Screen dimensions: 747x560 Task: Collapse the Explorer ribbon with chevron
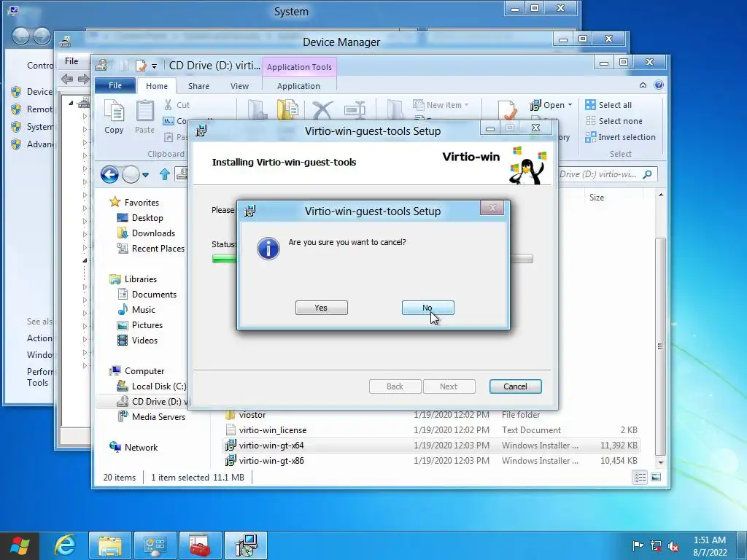pos(643,85)
